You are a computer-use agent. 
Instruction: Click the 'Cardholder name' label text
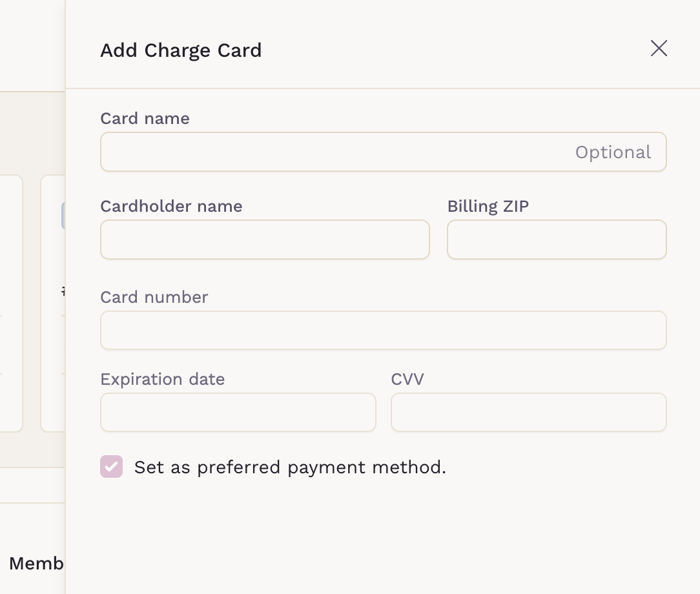tap(171, 207)
